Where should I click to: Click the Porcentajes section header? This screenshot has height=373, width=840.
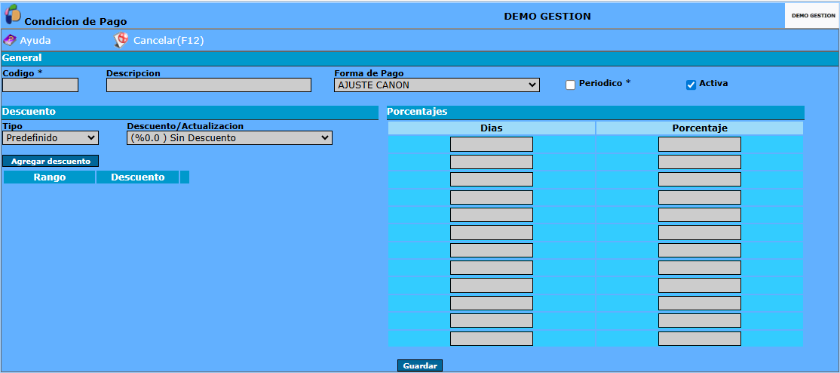[x=595, y=112]
